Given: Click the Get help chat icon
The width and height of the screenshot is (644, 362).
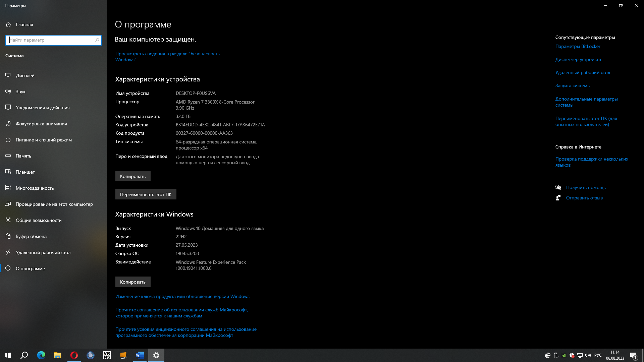Looking at the screenshot, I should click(558, 187).
